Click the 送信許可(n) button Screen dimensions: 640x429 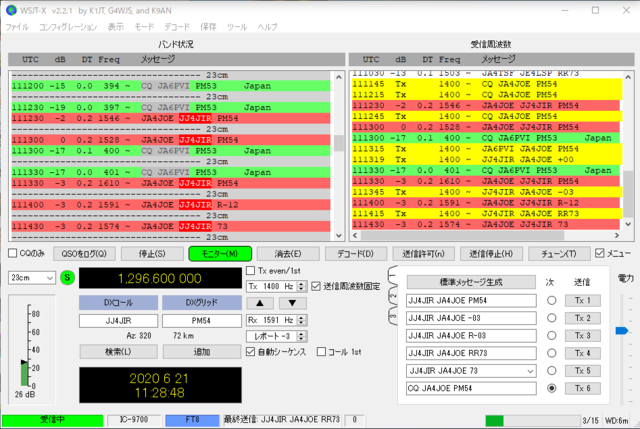[x=423, y=254]
